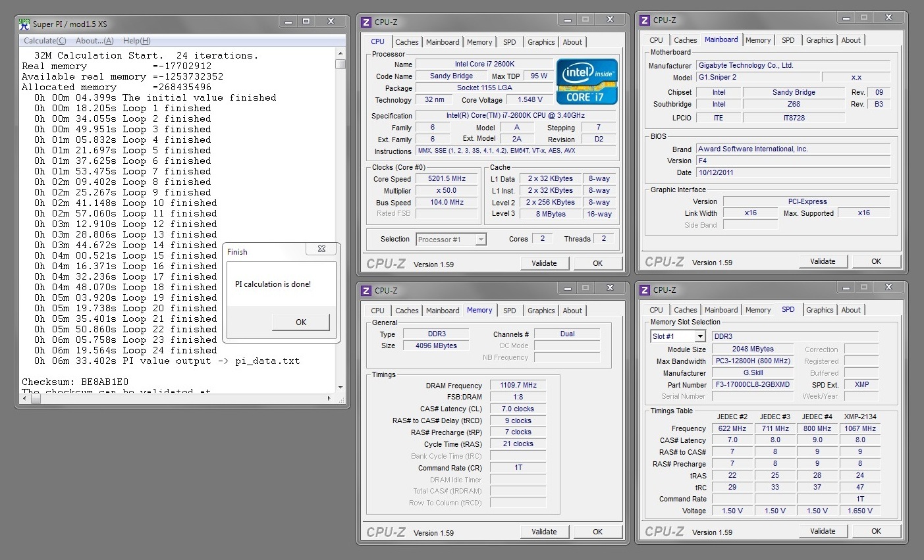Viewport: 924px width, 560px height.
Task: Select Caches tab in the Mainboard window
Action: coord(685,40)
